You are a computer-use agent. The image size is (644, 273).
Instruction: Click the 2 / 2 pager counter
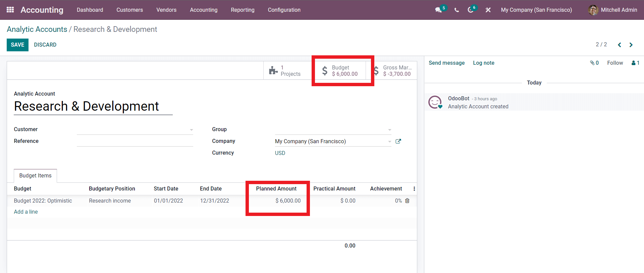(x=601, y=45)
